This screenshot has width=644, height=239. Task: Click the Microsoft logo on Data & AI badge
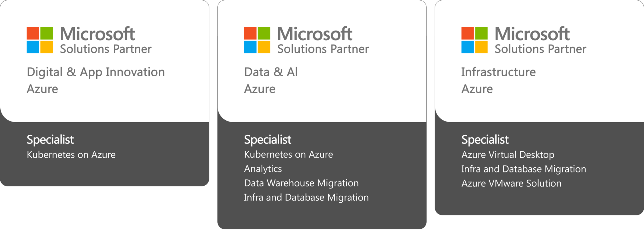pyautogui.click(x=257, y=40)
